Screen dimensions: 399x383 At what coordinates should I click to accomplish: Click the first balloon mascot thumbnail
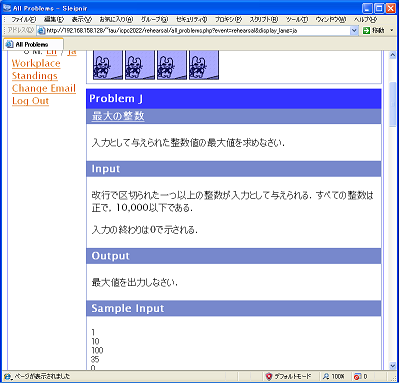pos(108,65)
